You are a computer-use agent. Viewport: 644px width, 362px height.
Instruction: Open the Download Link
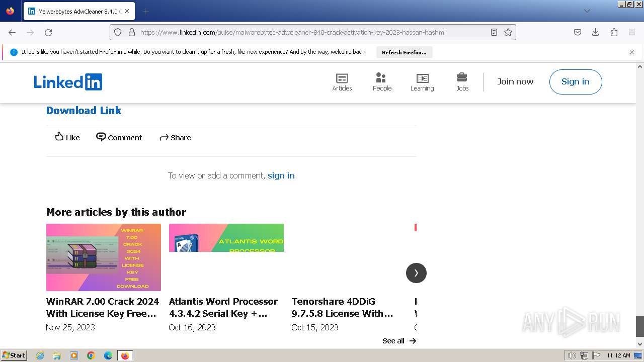point(84,111)
